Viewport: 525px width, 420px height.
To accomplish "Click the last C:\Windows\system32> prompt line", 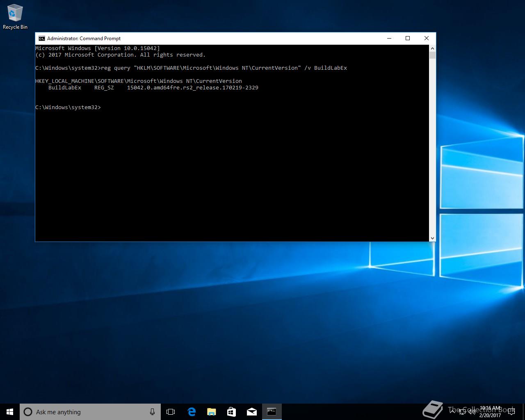I will pyautogui.click(x=68, y=107).
